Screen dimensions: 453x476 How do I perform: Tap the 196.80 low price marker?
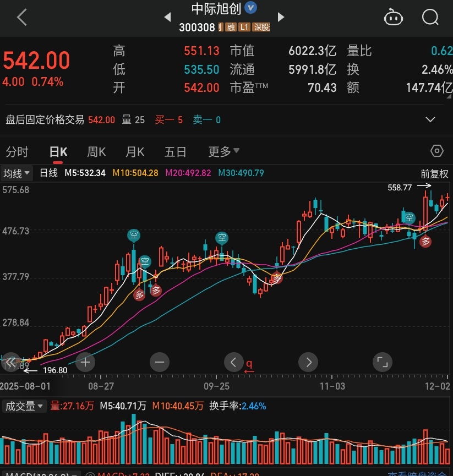(55, 370)
